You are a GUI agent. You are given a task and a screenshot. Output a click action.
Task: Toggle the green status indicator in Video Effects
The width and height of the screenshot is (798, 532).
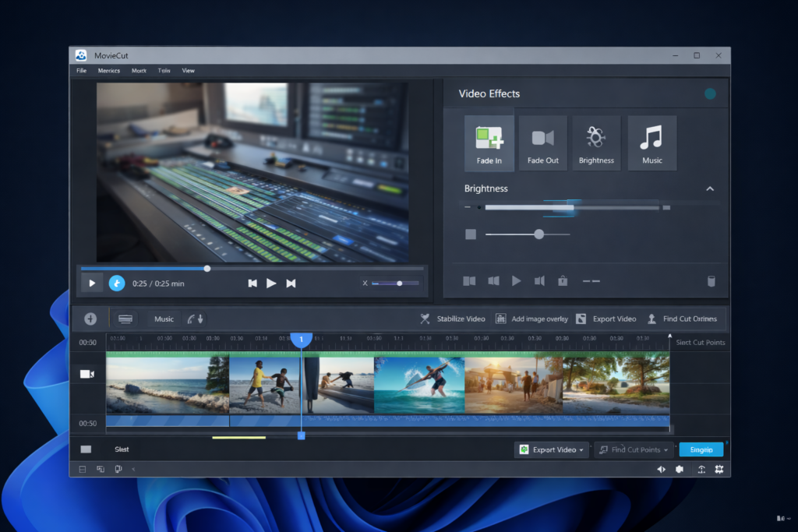click(710, 93)
